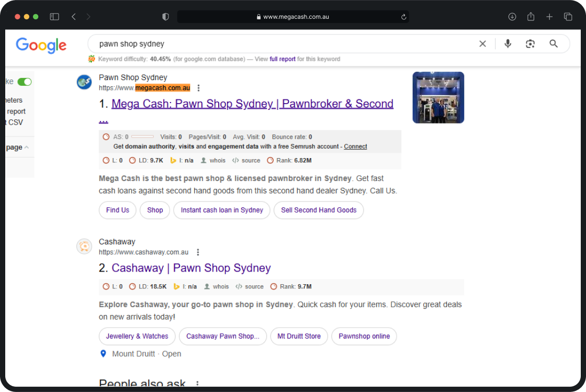Screen dimensions: 586x392
Task: Open more options dots beside People also ask
Action: click(x=197, y=383)
